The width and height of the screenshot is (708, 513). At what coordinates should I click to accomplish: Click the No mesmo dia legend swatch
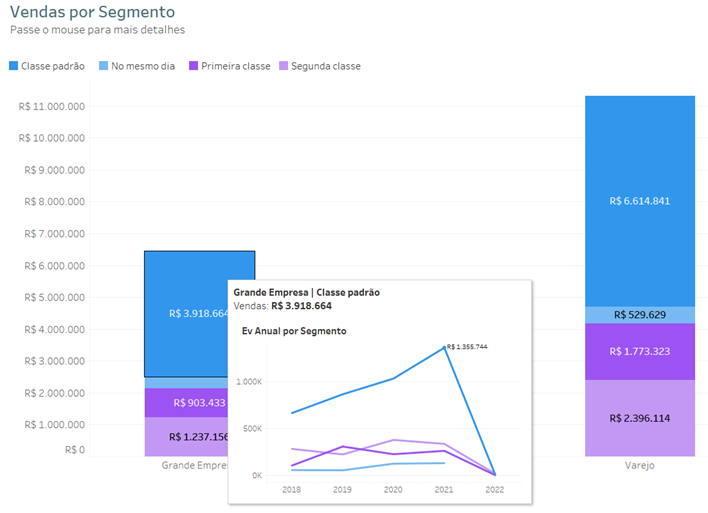103,66
